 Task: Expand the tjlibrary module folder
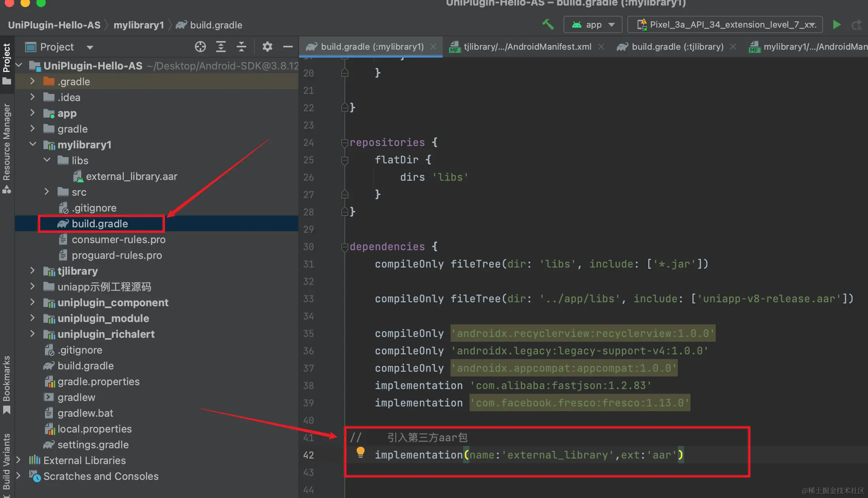click(33, 271)
